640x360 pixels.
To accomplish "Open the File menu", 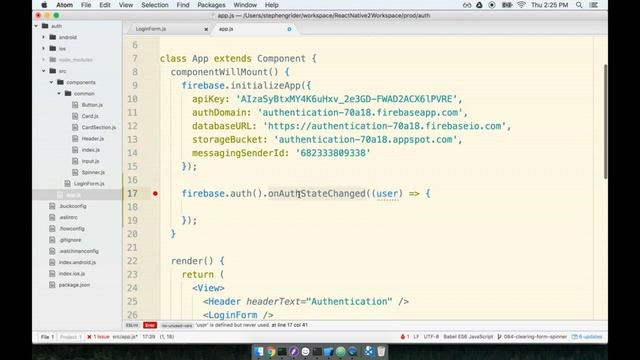I will [86, 5].
